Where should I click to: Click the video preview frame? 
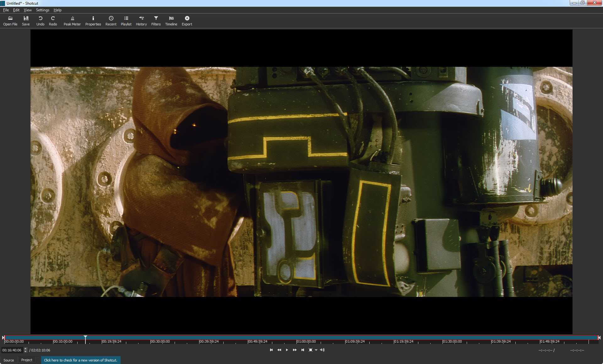pyautogui.click(x=301, y=182)
